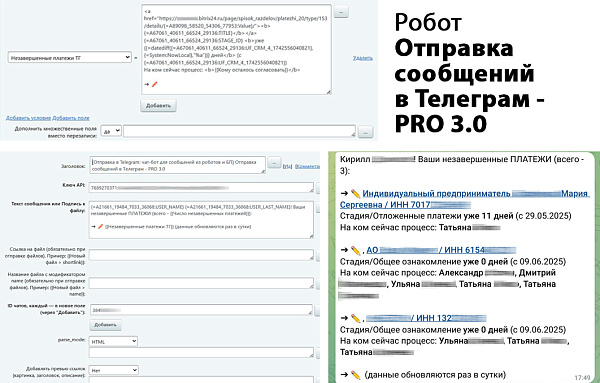This screenshot has width=600, height=383.
Task: Open the 'Добавлять превью ссылок' dropdown showing Нет
Action: point(114,370)
